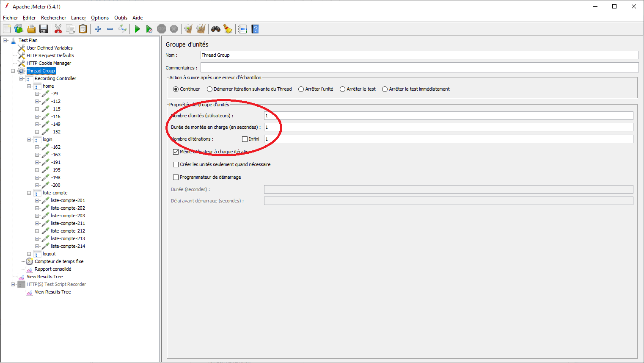644x363 pixels.
Task: Collapse the Test Plan root node
Action: pyautogui.click(x=5, y=40)
